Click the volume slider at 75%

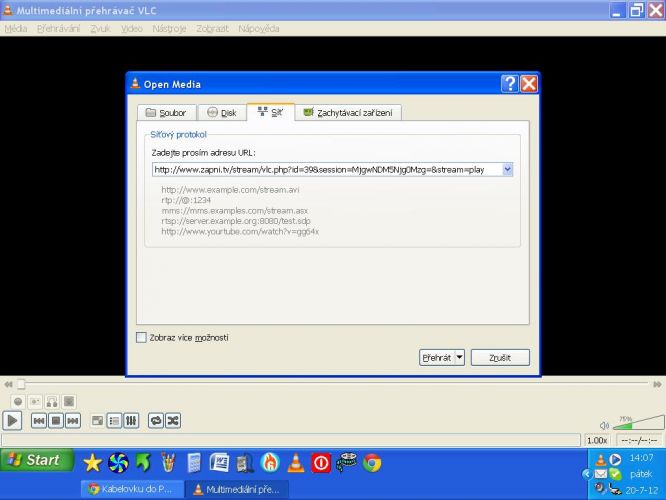tap(638, 423)
